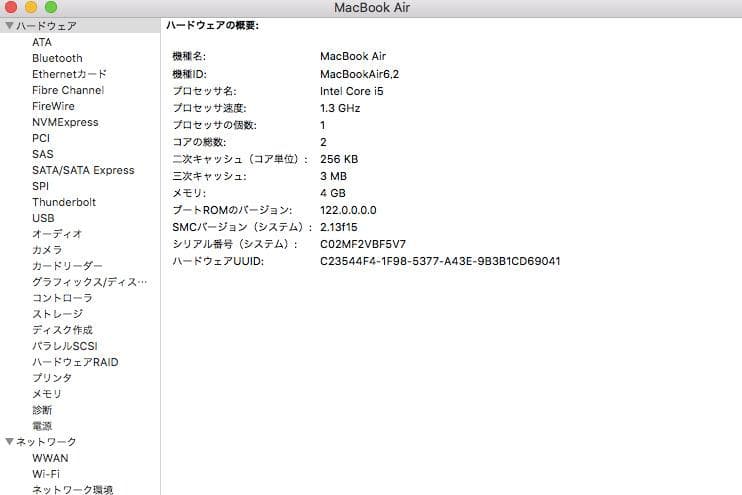Select 電源 in the sidebar
The width and height of the screenshot is (742, 495).
coord(42,426)
